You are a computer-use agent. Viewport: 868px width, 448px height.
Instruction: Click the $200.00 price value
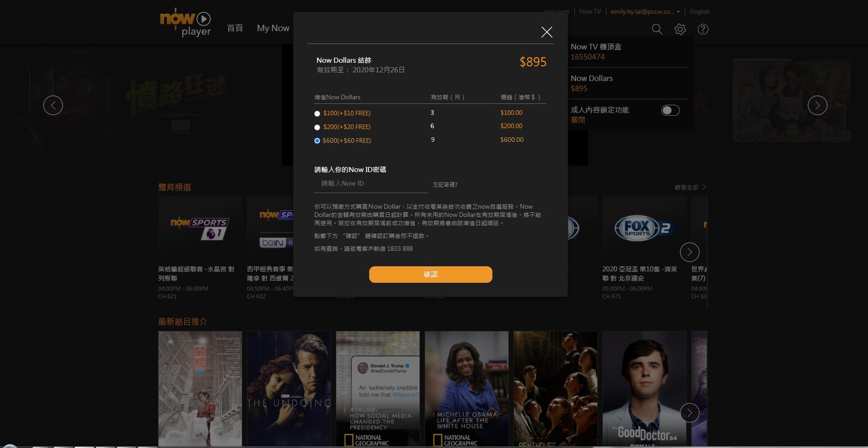click(511, 126)
